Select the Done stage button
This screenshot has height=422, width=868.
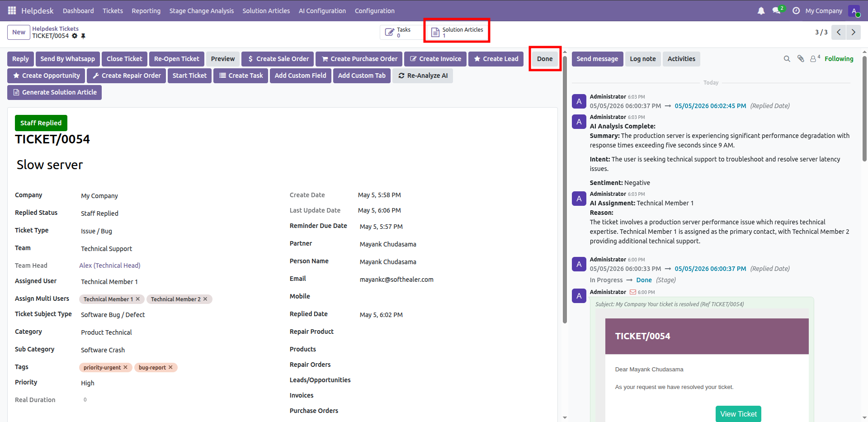[x=545, y=59]
